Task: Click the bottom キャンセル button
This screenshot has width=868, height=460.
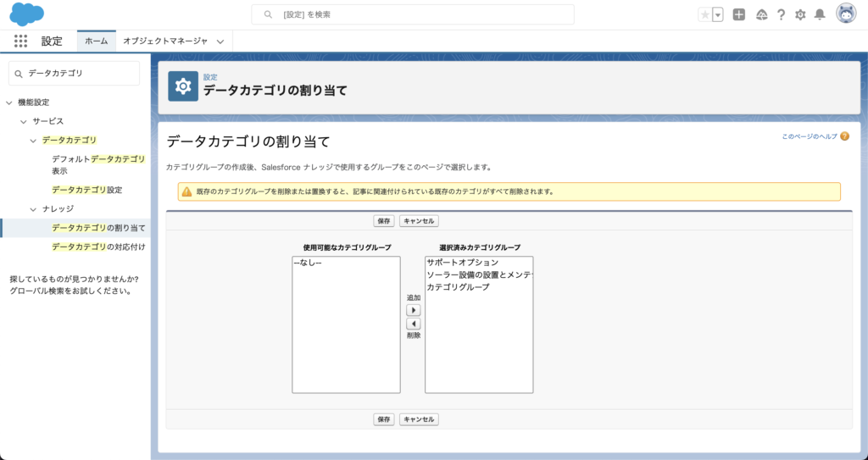Action: click(x=419, y=419)
